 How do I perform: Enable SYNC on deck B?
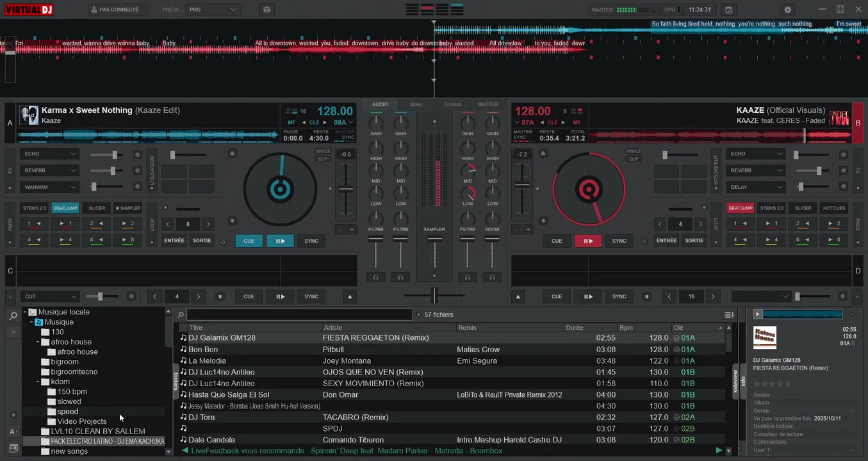pos(619,241)
